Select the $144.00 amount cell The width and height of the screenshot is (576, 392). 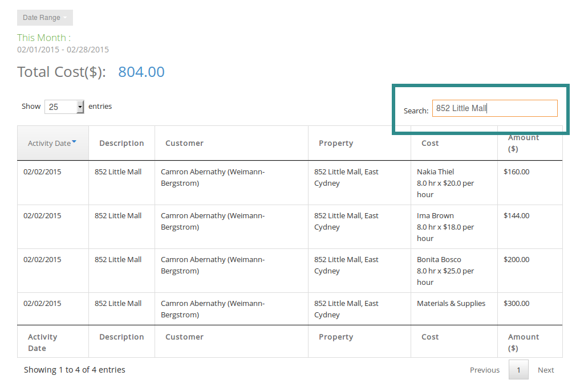coord(530,227)
